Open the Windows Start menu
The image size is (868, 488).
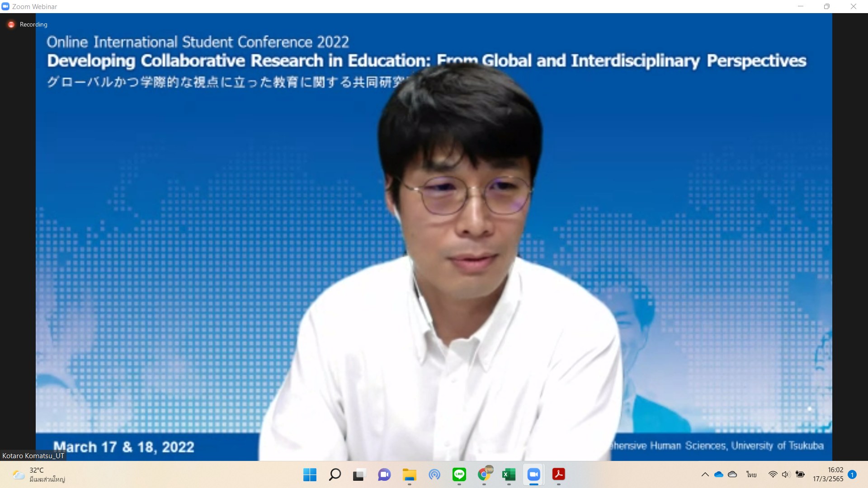[x=310, y=474]
